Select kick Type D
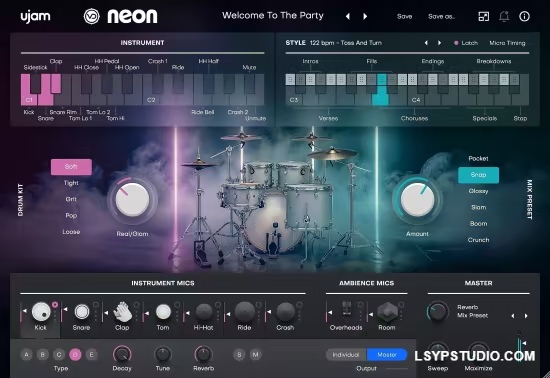This screenshot has width=550, height=378. (x=75, y=355)
